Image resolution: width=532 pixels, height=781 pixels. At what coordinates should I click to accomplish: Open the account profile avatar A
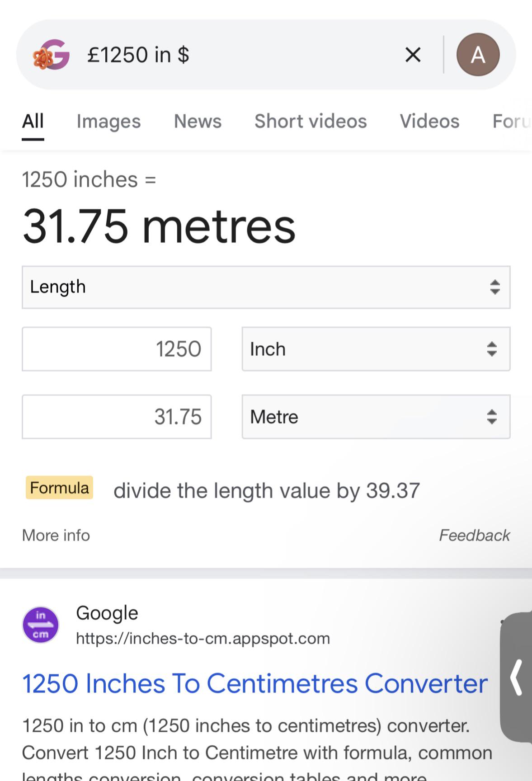(x=478, y=55)
